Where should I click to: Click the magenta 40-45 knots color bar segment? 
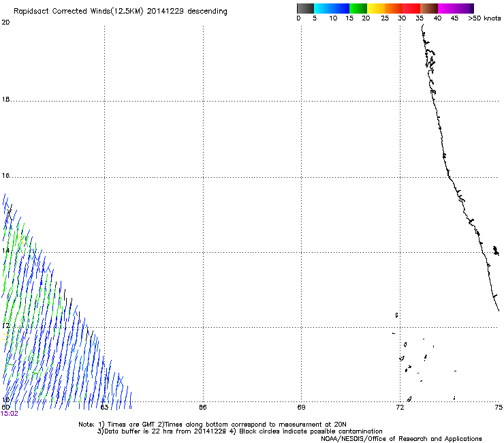pos(447,8)
